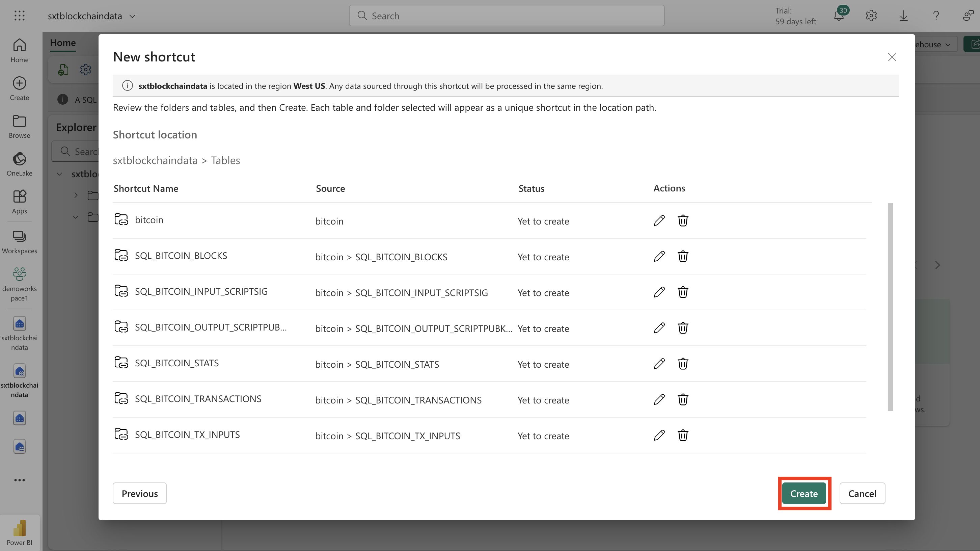980x551 pixels.
Task: Delete the SQL_BITCOIN_BLOCKS shortcut
Action: pos(682,257)
